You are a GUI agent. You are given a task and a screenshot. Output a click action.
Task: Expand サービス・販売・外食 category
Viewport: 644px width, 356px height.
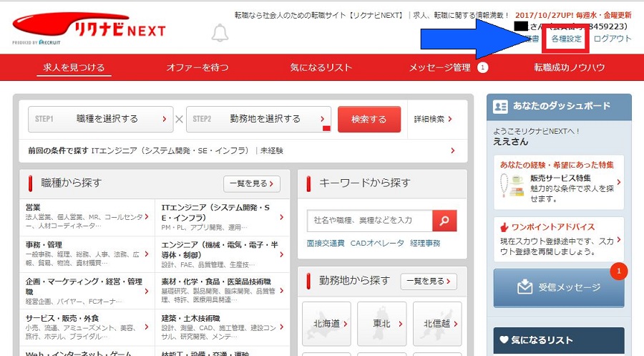click(x=87, y=327)
